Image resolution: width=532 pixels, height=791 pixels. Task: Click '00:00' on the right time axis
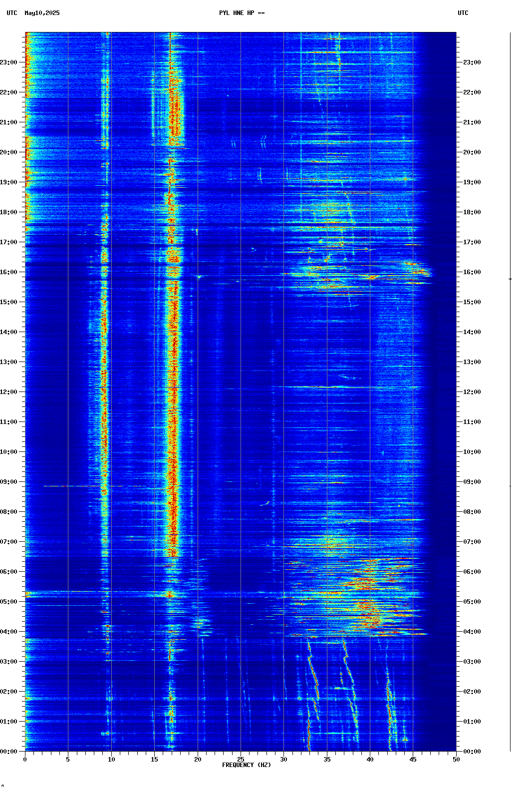click(x=472, y=752)
